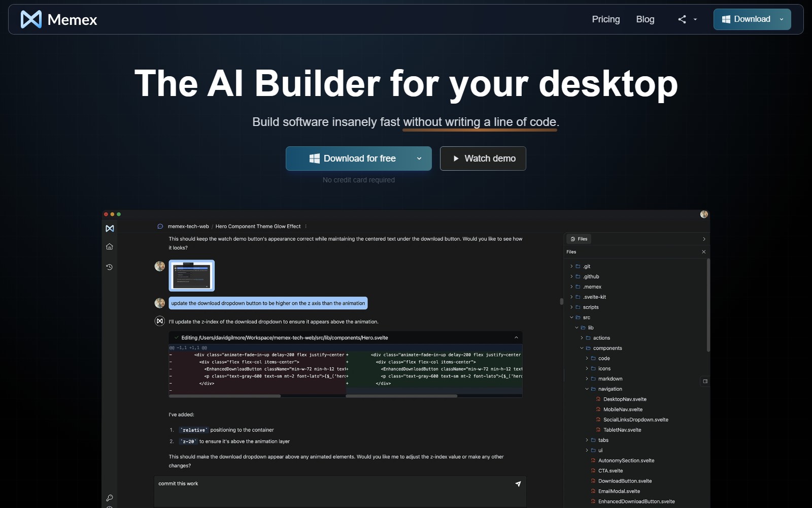Click the Memex logo in header
812x508 pixels.
(x=59, y=19)
